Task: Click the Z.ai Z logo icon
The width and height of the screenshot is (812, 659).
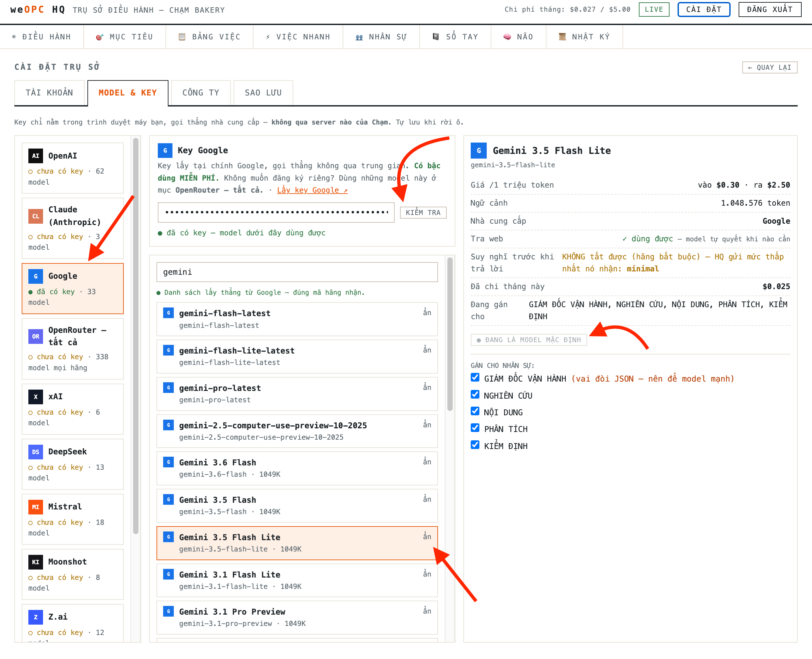Action: [36, 617]
